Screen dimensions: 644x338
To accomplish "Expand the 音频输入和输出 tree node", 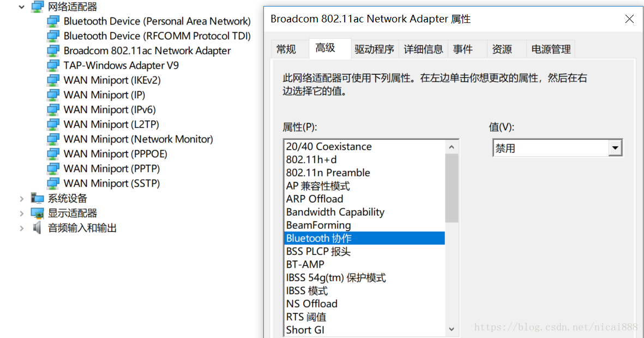I will click(x=22, y=228).
